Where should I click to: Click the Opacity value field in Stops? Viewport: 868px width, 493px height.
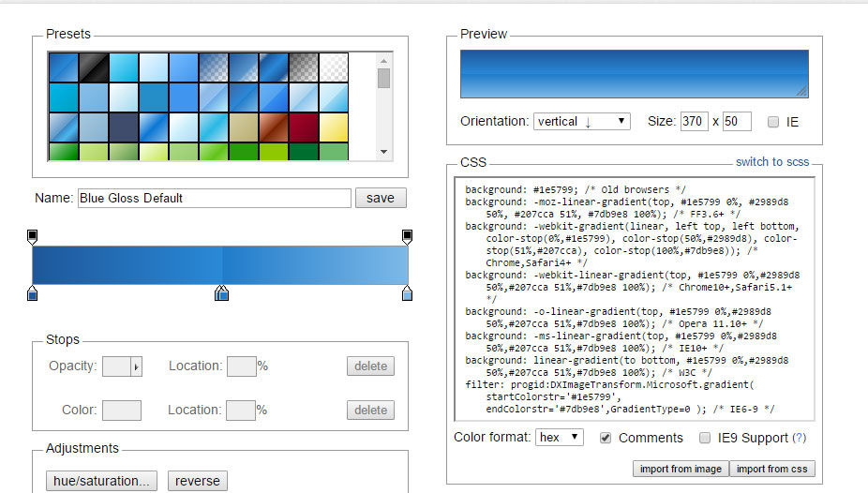coord(117,366)
